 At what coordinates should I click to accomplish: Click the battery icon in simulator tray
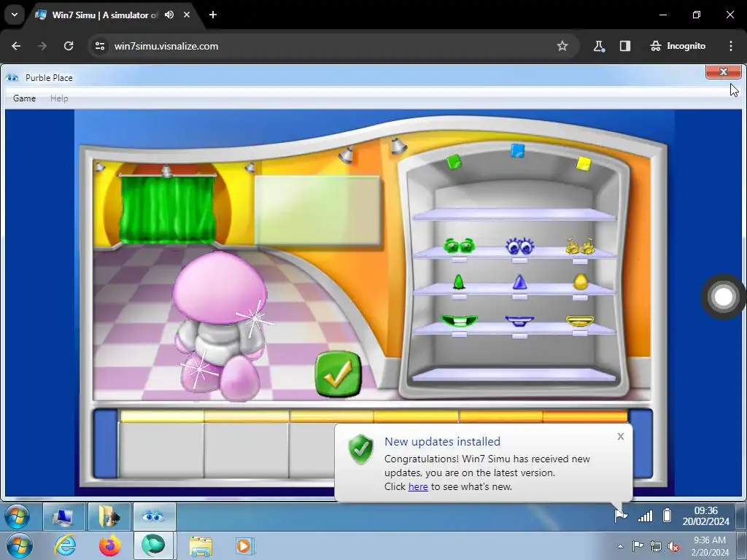[667, 516]
